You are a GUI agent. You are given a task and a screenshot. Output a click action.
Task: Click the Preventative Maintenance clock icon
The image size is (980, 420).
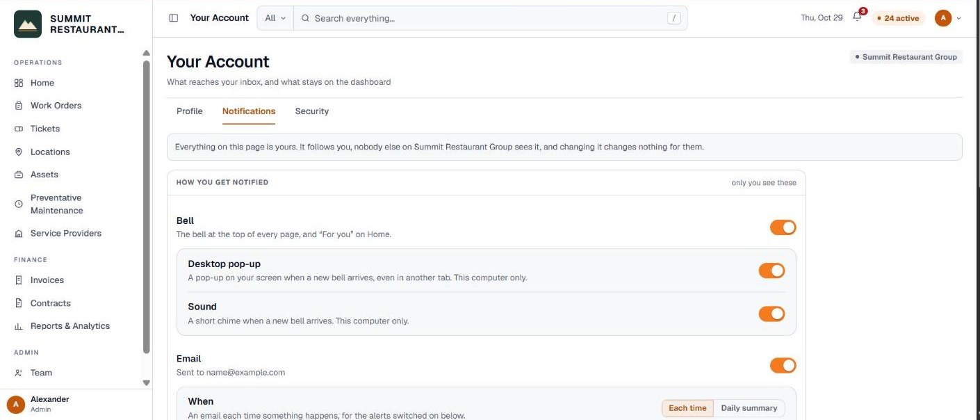(x=19, y=204)
